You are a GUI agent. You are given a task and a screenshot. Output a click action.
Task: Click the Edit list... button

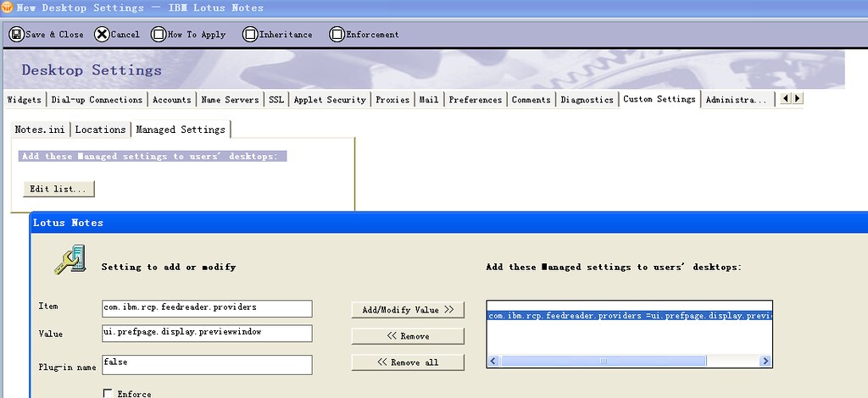[58, 189]
